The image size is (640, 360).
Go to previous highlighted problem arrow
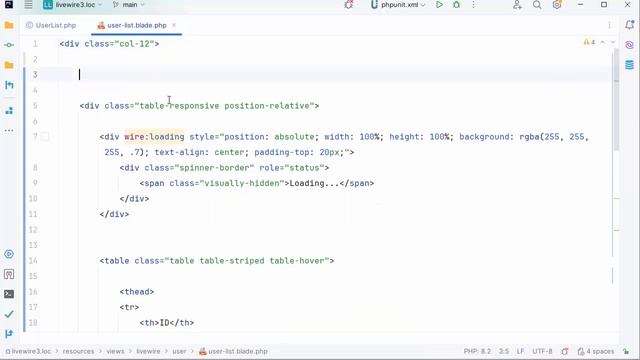tap(603, 42)
